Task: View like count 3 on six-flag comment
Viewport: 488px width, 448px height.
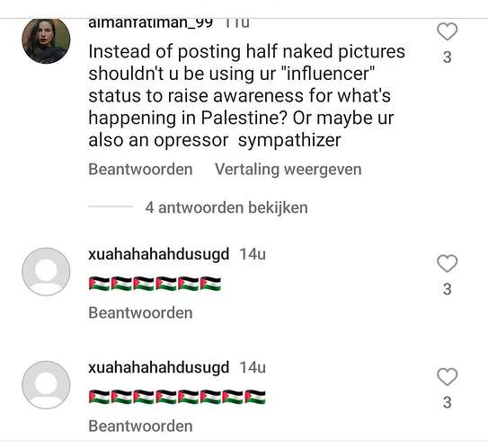Action: (x=448, y=289)
